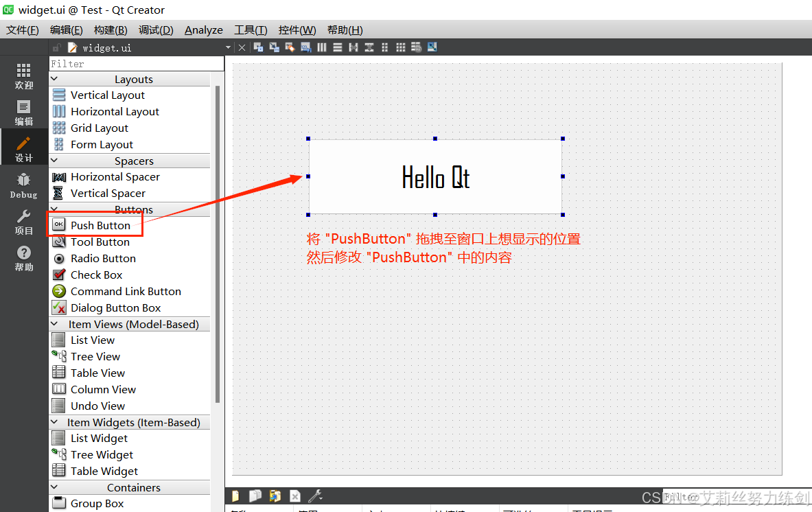
Task: Switch to Edit Widgets mode icon
Action: (x=258, y=47)
